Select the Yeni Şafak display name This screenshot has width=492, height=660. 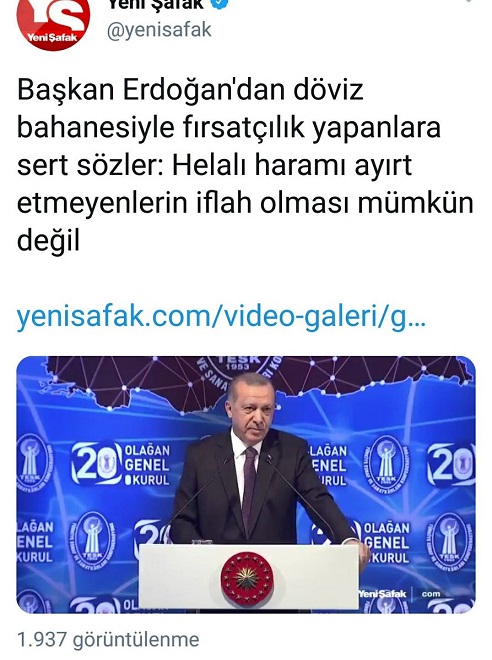point(155,5)
